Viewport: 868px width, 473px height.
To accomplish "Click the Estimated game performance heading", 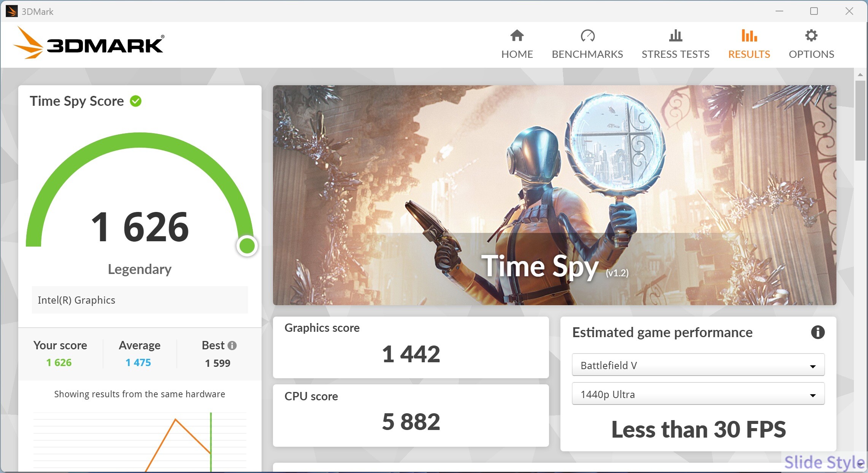I will pyautogui.click(x=662, y=333).
